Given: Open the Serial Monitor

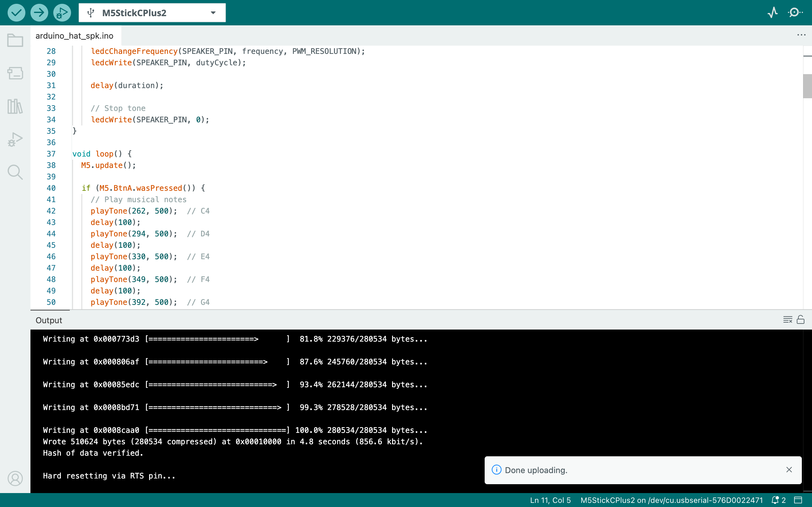Looking at the screenshot, I should pos(795,13).
